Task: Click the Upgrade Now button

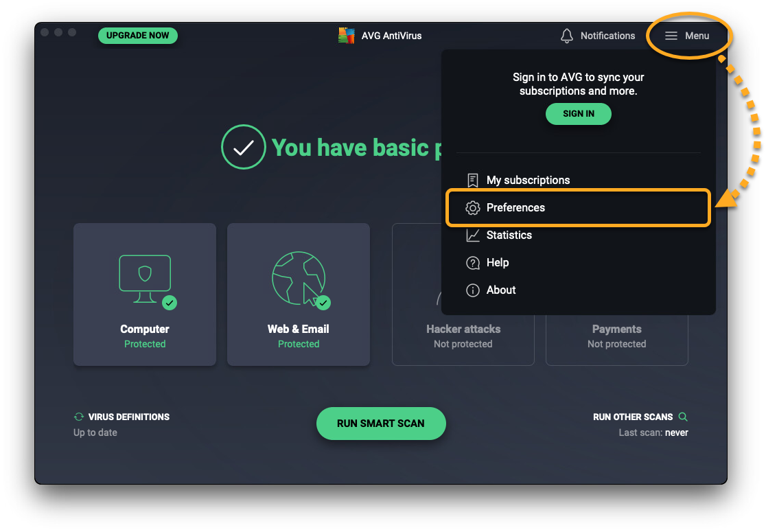Action: [x=138, y=36]
